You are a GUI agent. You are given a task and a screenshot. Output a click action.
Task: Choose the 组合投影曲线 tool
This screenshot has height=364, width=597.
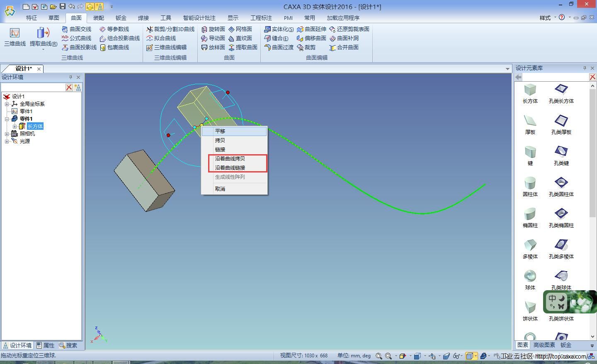(119, 38)
